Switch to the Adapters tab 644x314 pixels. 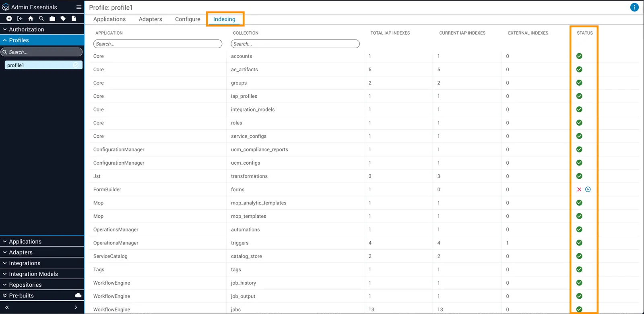tap(151, 19)
